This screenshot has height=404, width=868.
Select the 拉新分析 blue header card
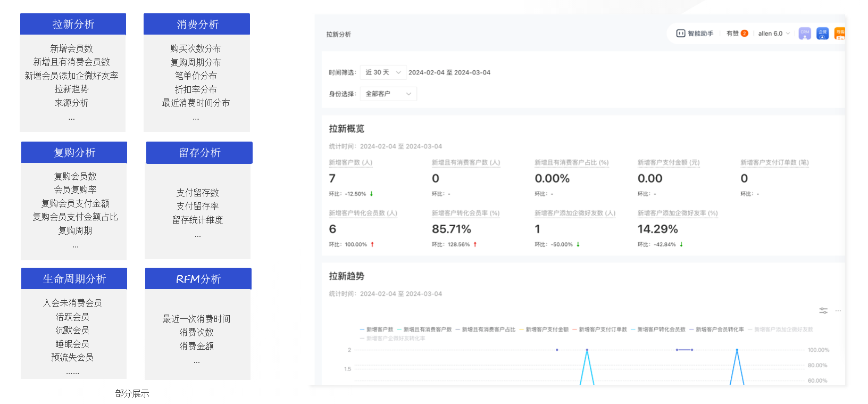[73, 24]
